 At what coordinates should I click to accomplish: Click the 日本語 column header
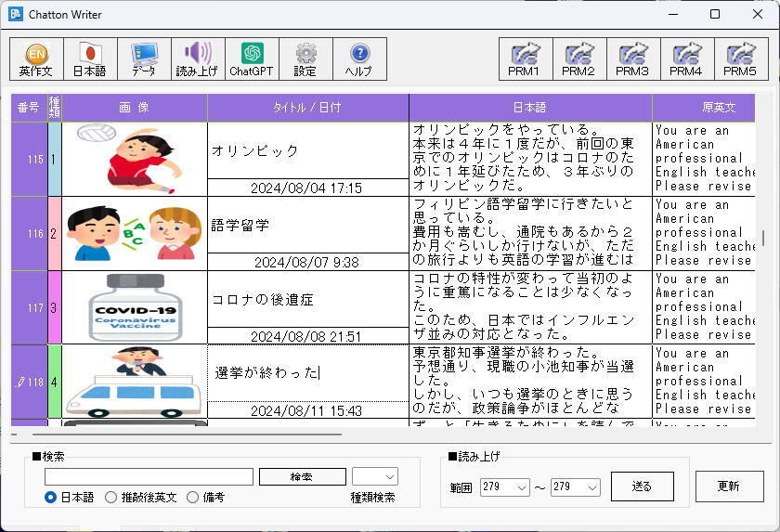tap(530, 108)
